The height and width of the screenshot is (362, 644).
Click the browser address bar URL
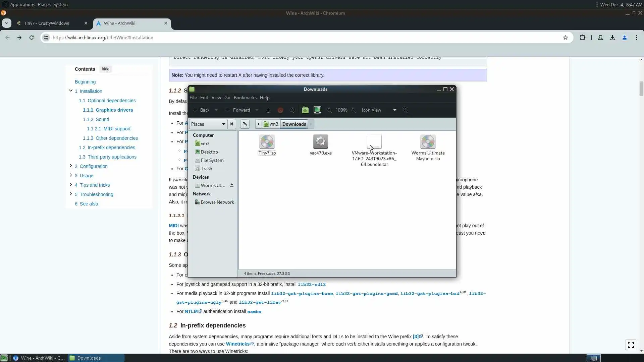click(x=103, y=38)
